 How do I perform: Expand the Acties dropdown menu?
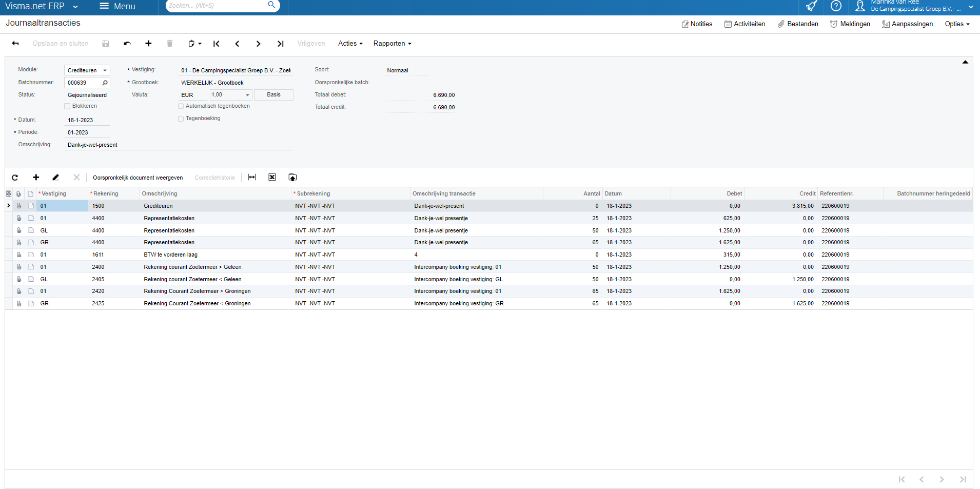pyautogui.click(x=350, y=44)
